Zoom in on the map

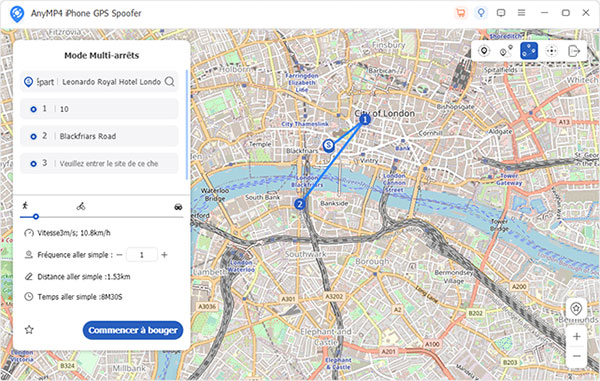pyautogui.click(x=577, y=337)
